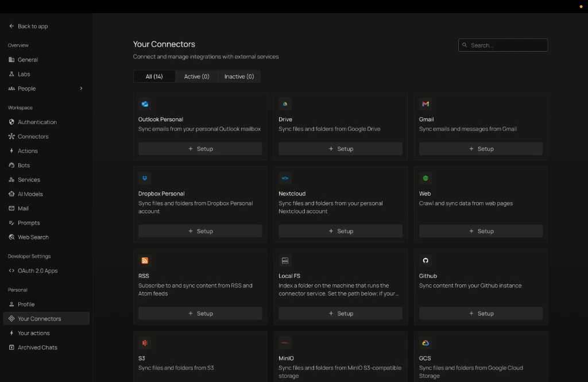Click the Services sidebar icon
This screenshot has width=588, height=382.
click(x=11, y=179)
